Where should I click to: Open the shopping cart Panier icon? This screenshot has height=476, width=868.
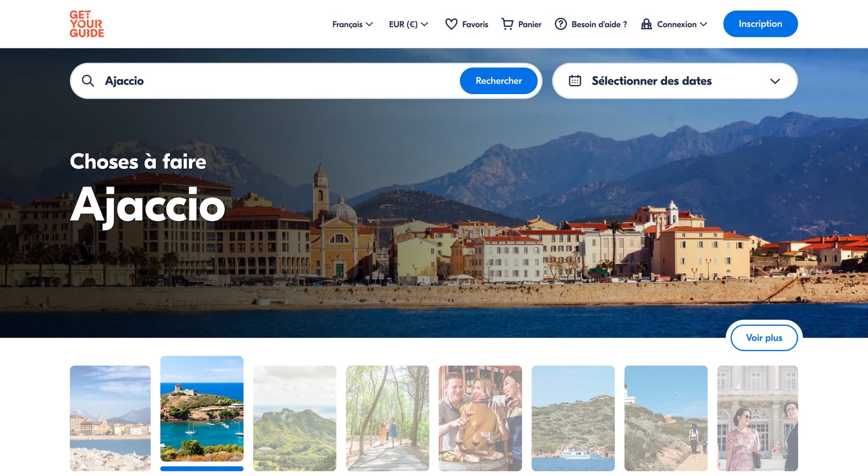(x=507, y=24)
